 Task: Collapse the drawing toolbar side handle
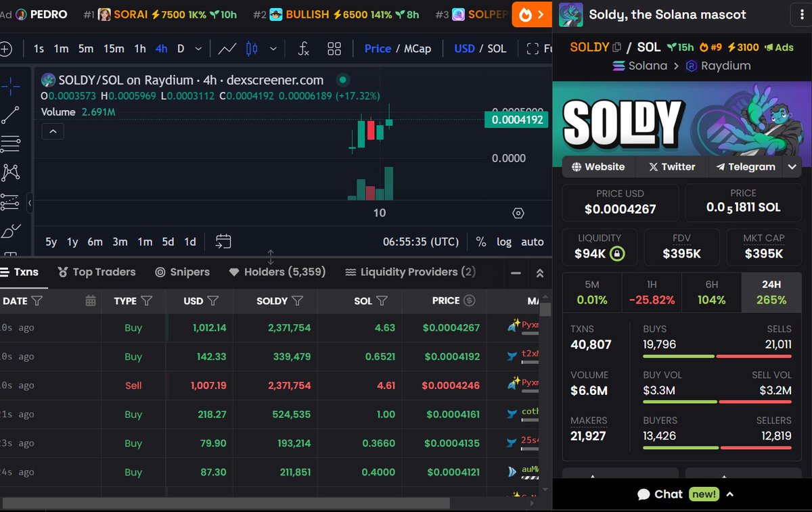coord(30,202)
